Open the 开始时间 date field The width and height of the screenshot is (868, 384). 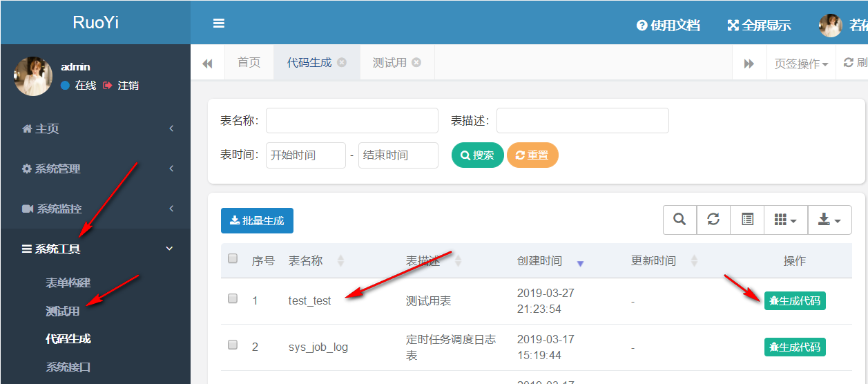pos(306,155)
